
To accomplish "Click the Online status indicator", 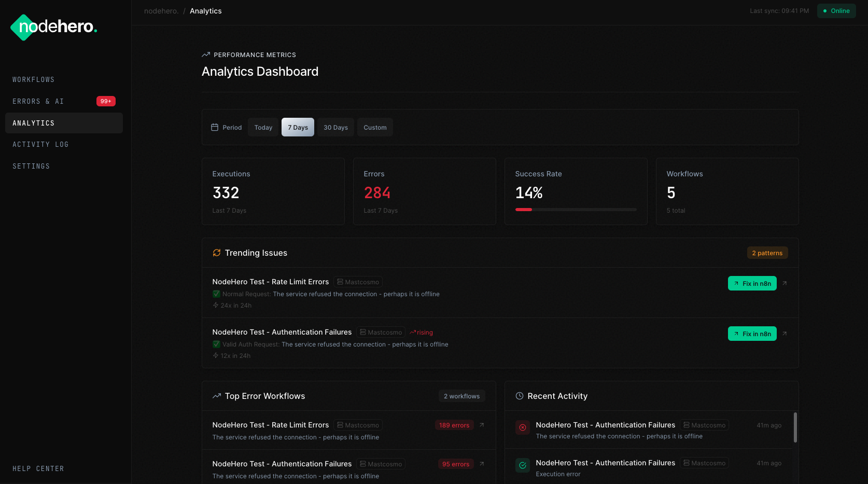I will point(836,10).
